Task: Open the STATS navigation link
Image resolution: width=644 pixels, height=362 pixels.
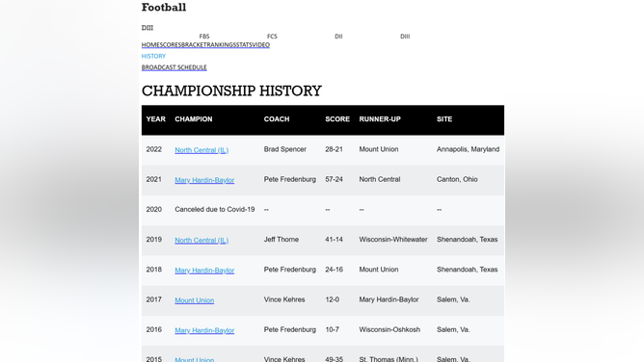Action: (x=244, y=44)
